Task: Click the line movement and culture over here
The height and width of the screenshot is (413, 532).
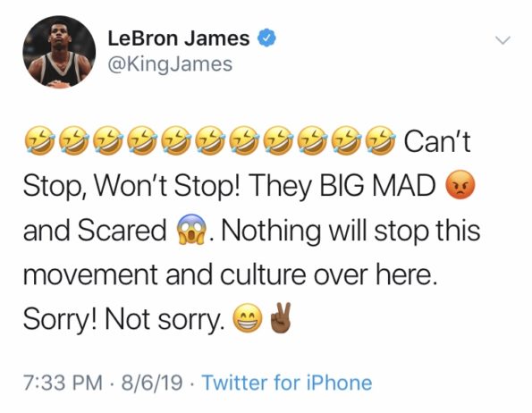Action: [x=230, y=274]
